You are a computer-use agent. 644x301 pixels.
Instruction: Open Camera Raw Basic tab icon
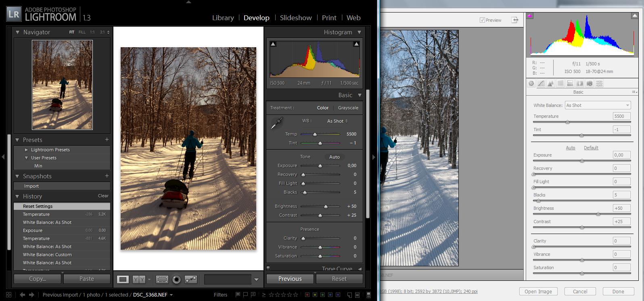tap(531, 84)
